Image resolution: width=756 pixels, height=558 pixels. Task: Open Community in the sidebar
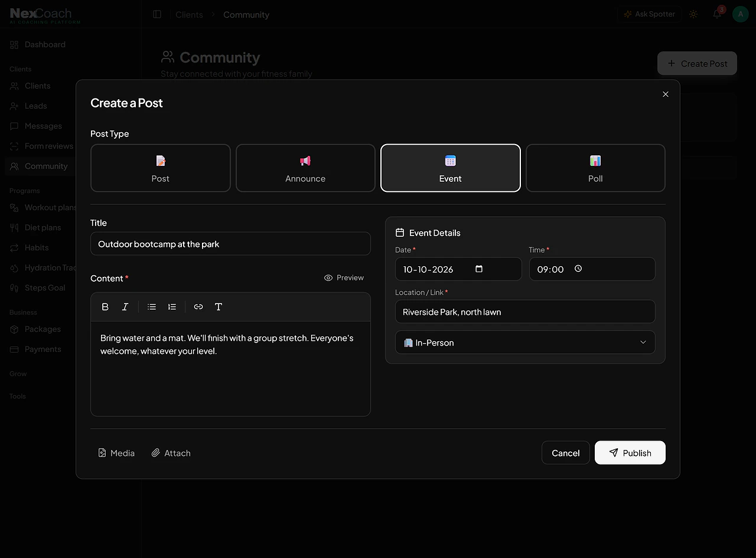click(x=39, y=166)
